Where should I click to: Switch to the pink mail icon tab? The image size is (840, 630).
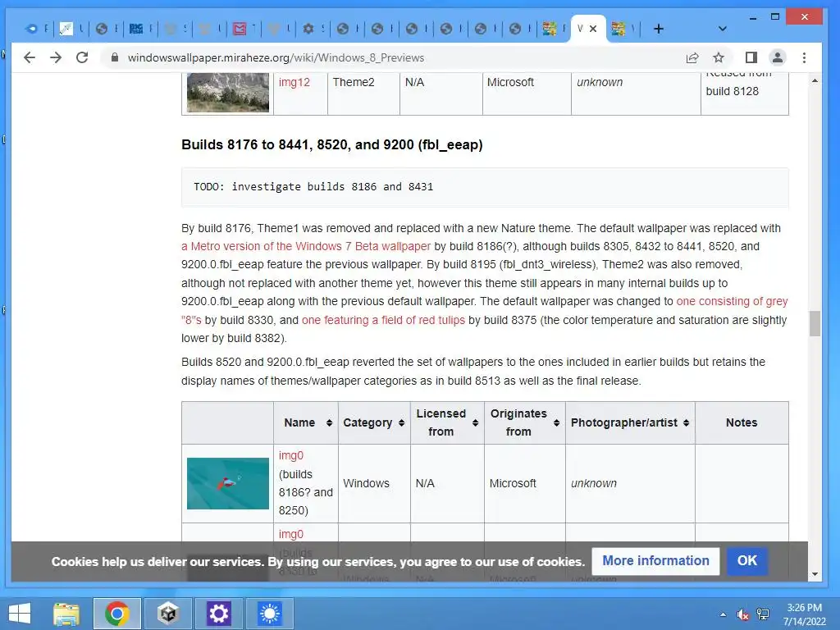(244, 29)
